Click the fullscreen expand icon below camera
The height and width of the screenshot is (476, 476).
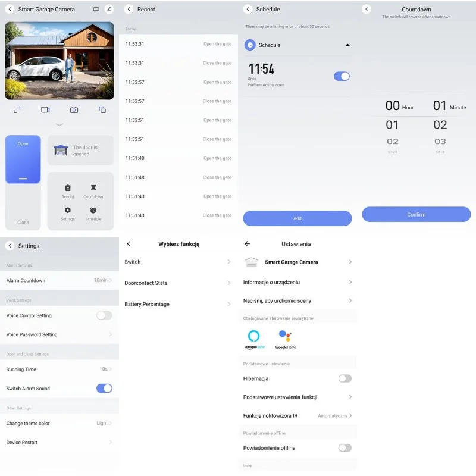tap(17, 110)
